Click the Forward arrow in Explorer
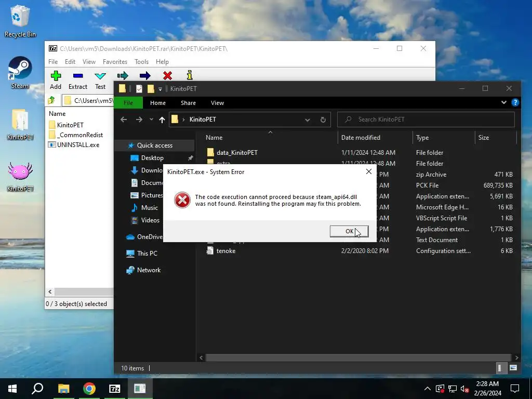 coord(139,119)
